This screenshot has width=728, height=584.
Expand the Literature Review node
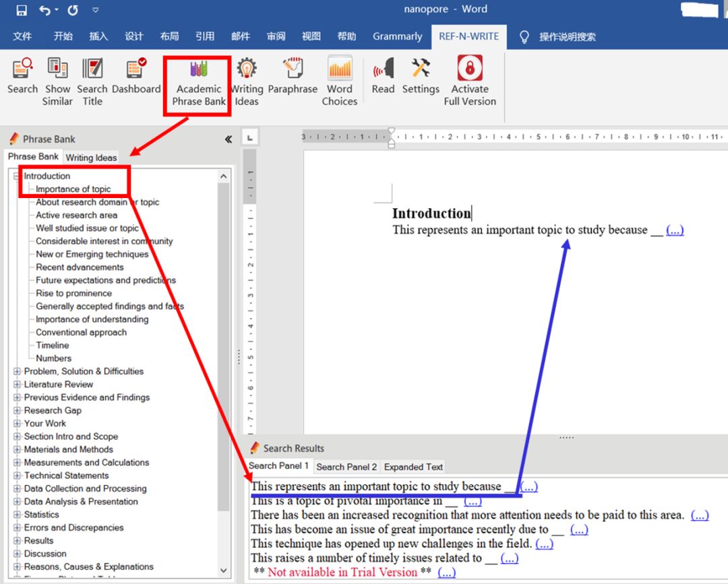coord(17,384)
